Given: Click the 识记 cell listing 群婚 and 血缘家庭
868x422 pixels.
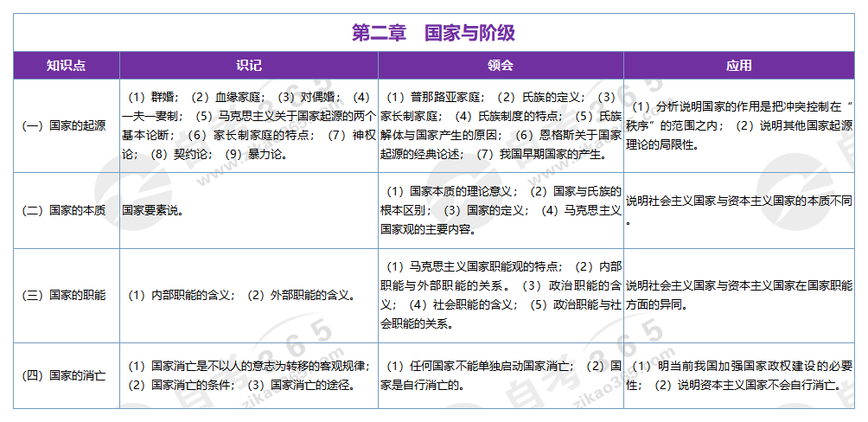Looking at the screenshot, I should tap(248, 125).
